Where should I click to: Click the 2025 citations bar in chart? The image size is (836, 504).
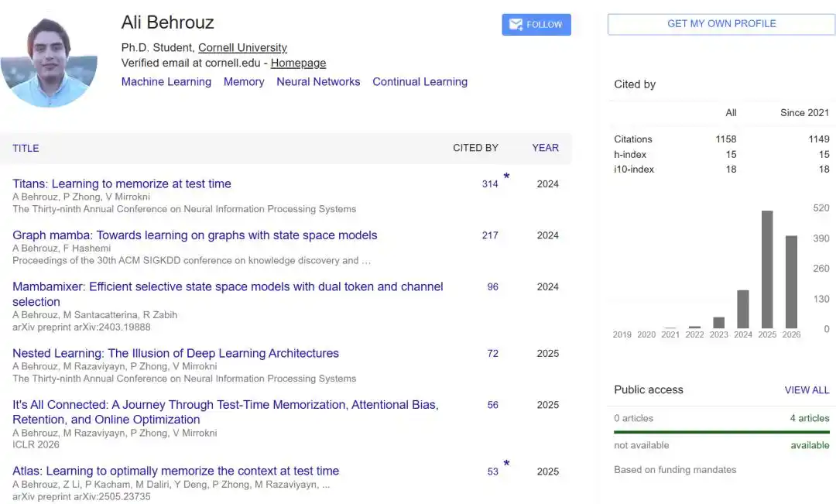click(x=766, y=269)
